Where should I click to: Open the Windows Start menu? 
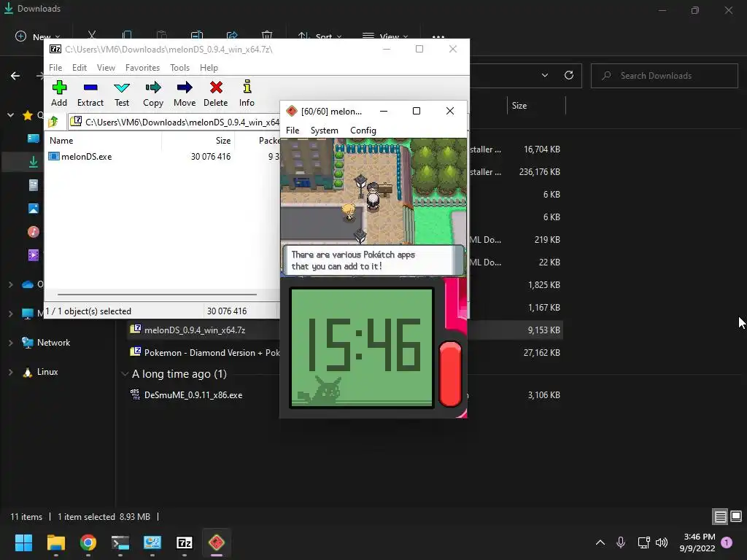[x=23, y=542]
